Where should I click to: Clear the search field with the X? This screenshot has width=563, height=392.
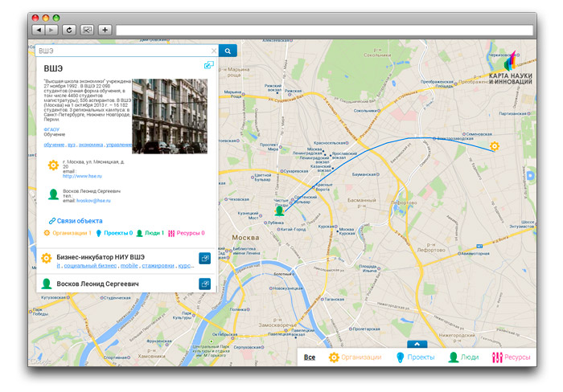tap(212, 51)
